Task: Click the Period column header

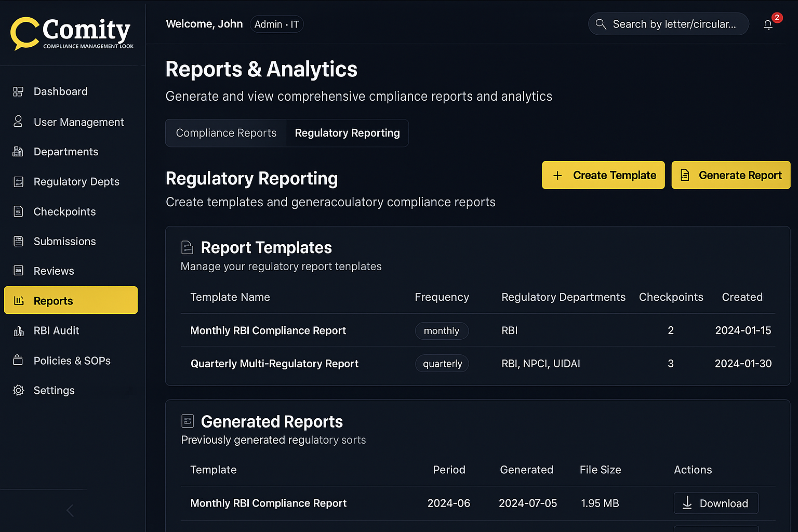Action: click(449, 470)
